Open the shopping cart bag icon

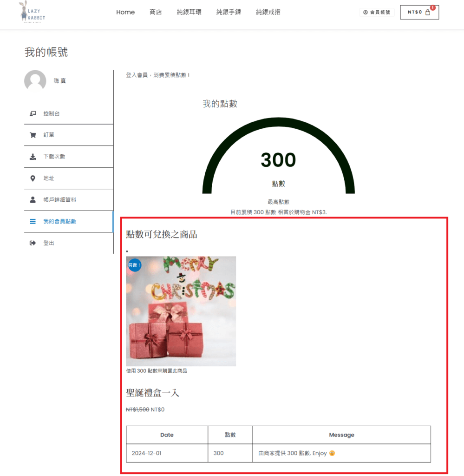(x=428, y=13)
